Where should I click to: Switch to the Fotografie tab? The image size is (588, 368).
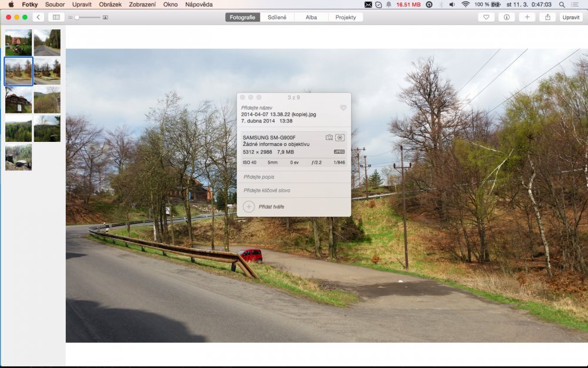pos(242,18)
